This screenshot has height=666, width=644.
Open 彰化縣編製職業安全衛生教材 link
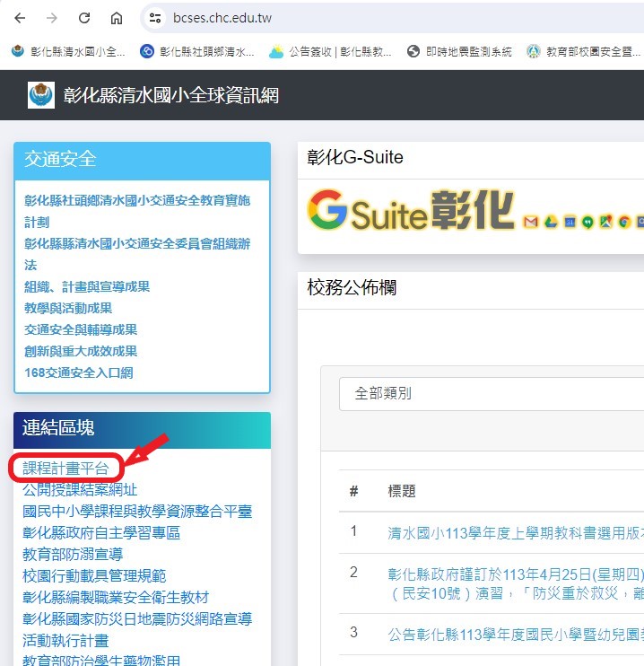[x=116, y=598]
